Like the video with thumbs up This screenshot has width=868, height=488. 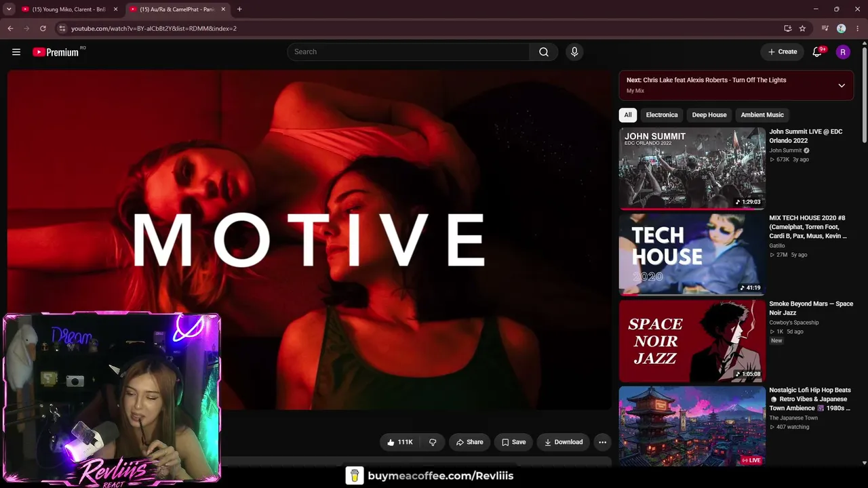click(x=399, y=442)
